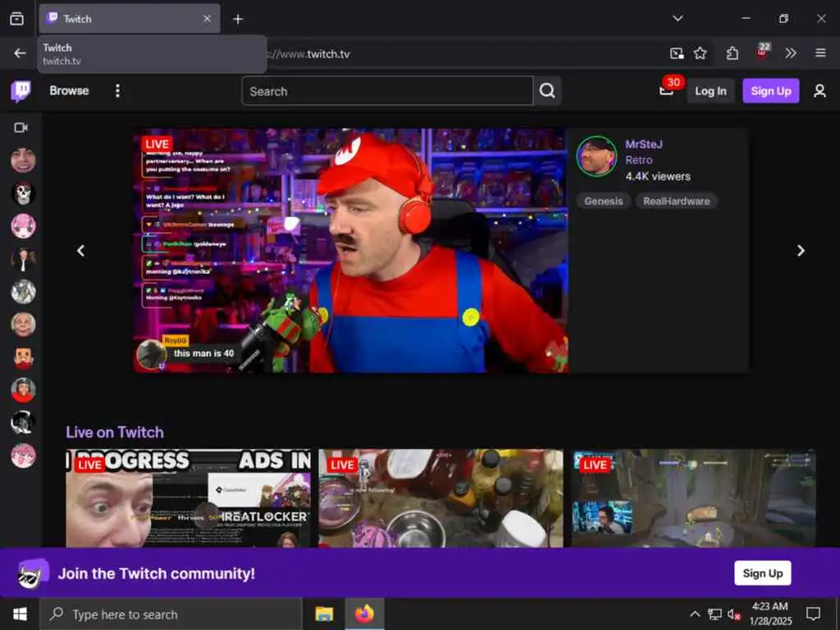Open the bald-head avatar channel in sidebar
Image resolution: width=840 pixels, height=630 pixels.
pyautogui.click(x=23, y=325)
